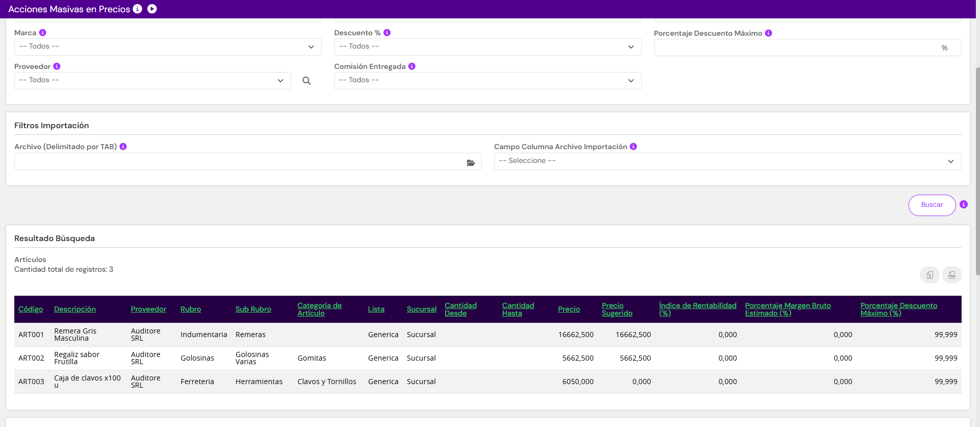980x427 pixels.
Task: Click the info icon next to Archivo (Delimitado por TAB)
Action: pos(123,147)
